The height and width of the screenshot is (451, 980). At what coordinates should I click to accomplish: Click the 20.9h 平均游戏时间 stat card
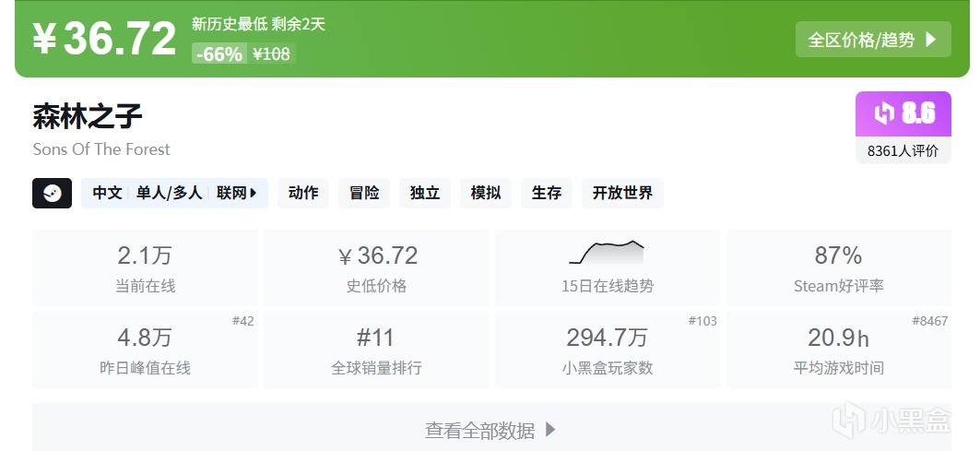[839, 349]
